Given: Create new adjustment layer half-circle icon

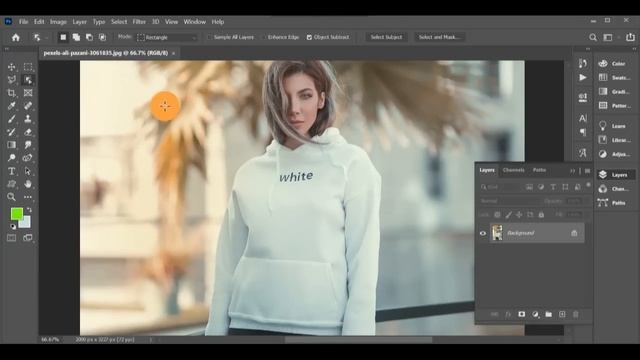Looking at the screenshot, I should click(535, 314).
